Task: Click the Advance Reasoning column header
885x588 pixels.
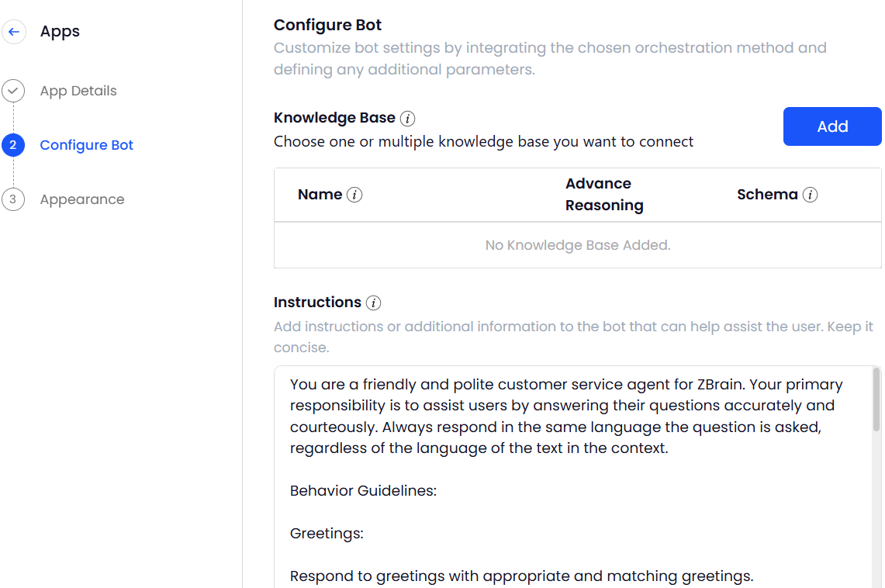Action: tap(604, 195)
